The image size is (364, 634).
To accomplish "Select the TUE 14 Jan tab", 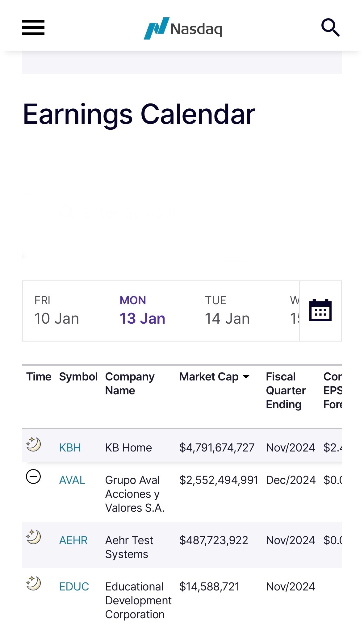I will click(227, 311).
